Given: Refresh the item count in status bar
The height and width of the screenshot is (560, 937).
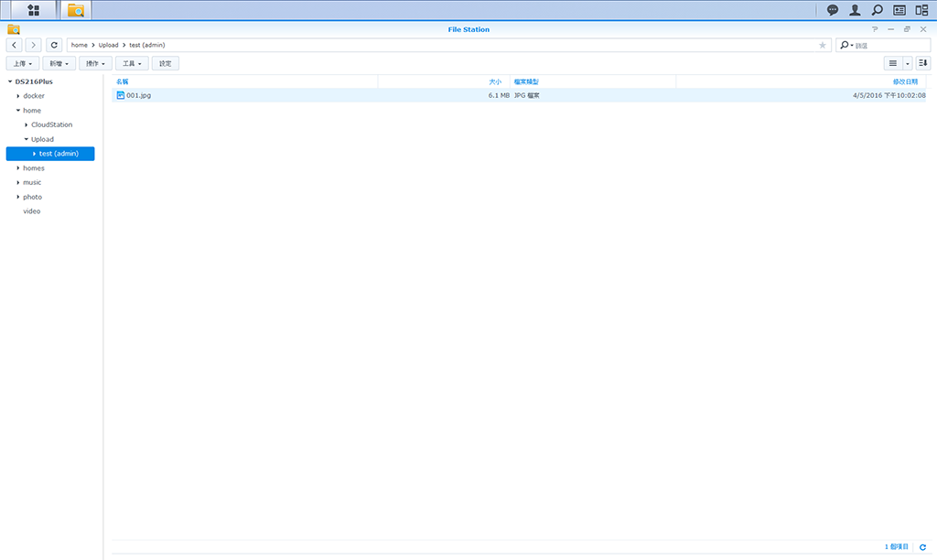Looking at the screenshot, I should [922, 547].
